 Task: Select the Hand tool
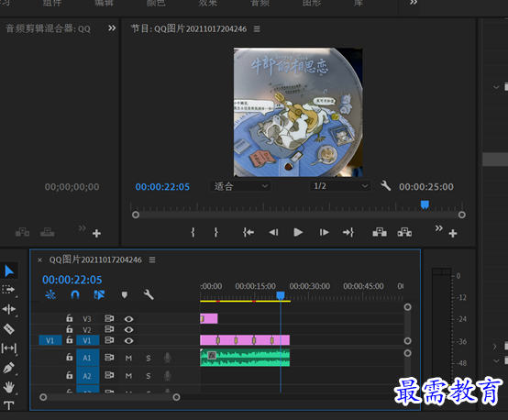(9, 387)
